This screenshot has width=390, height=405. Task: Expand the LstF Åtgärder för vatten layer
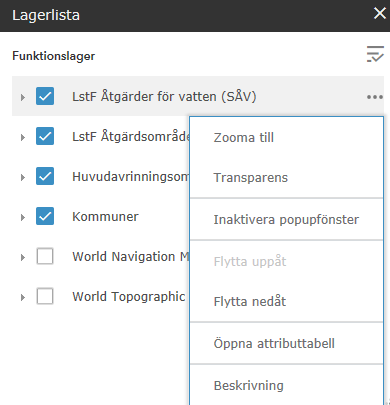[x=23, y=97]
